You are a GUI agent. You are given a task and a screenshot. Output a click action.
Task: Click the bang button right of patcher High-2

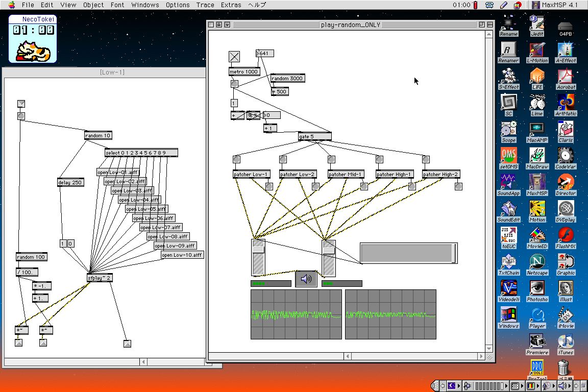tap(459, 186)
